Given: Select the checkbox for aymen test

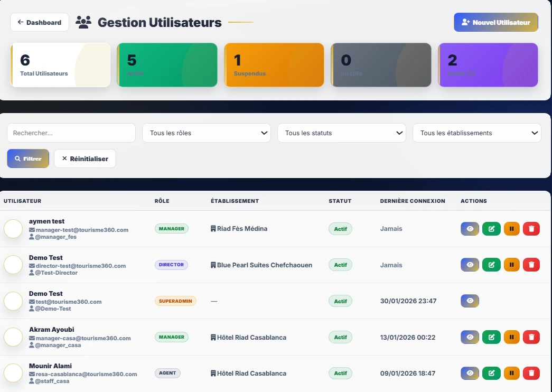Looking at the screenshot, I should (x=13, y=228).
